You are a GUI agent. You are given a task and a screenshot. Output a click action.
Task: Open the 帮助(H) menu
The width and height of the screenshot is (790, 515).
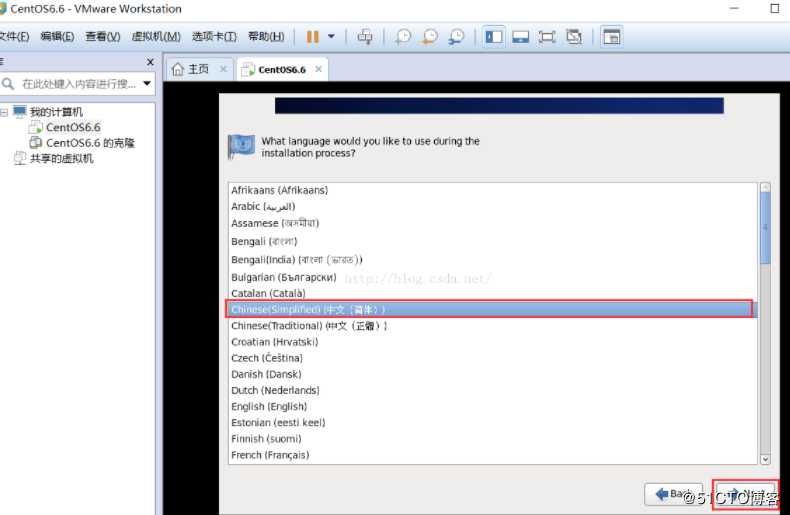pyautogui.click(x=266, y=36)
